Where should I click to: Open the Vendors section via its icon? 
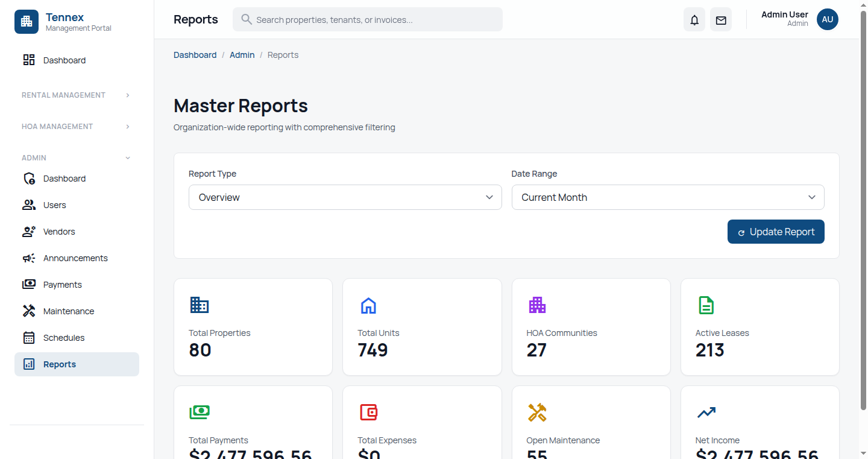pos(29,231)
